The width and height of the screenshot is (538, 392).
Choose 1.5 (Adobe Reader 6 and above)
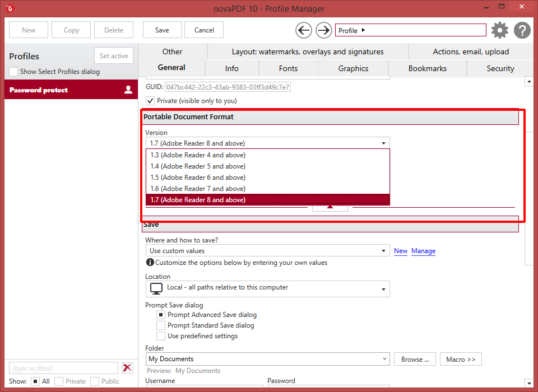268,178
